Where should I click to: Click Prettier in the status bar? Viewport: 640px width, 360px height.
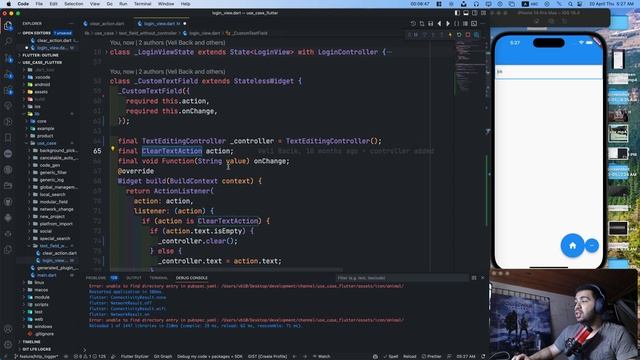coord(431,356)
